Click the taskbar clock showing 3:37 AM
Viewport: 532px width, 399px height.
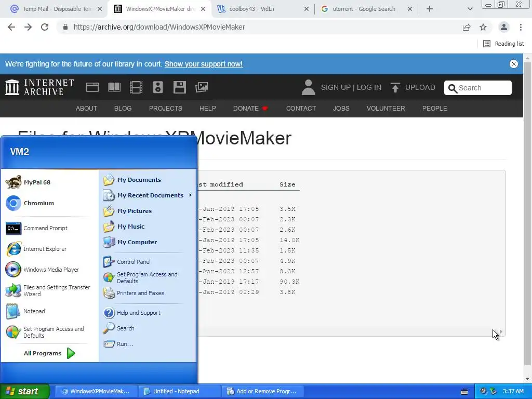tap(513, 391)
